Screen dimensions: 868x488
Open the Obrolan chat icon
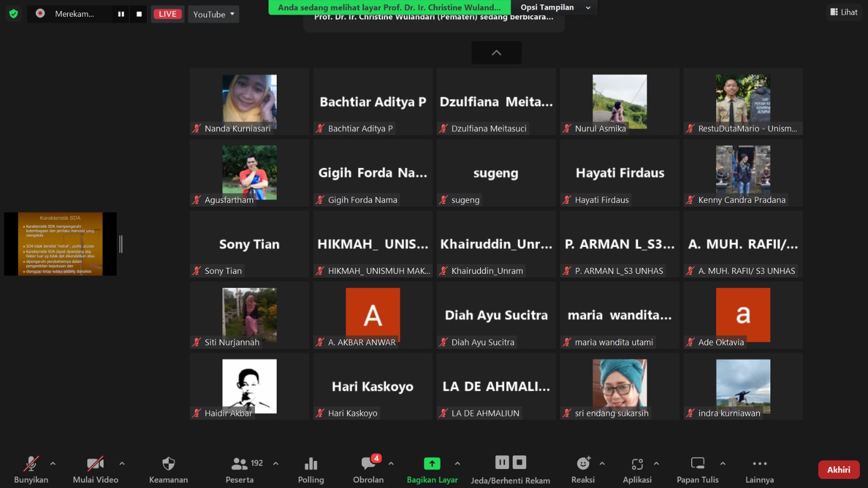[368, 464]
